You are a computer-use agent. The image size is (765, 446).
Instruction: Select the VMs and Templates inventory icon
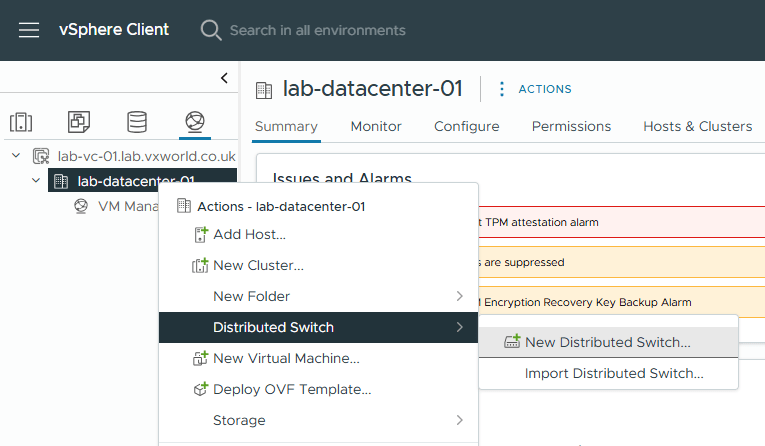click(x=79, y=123)
